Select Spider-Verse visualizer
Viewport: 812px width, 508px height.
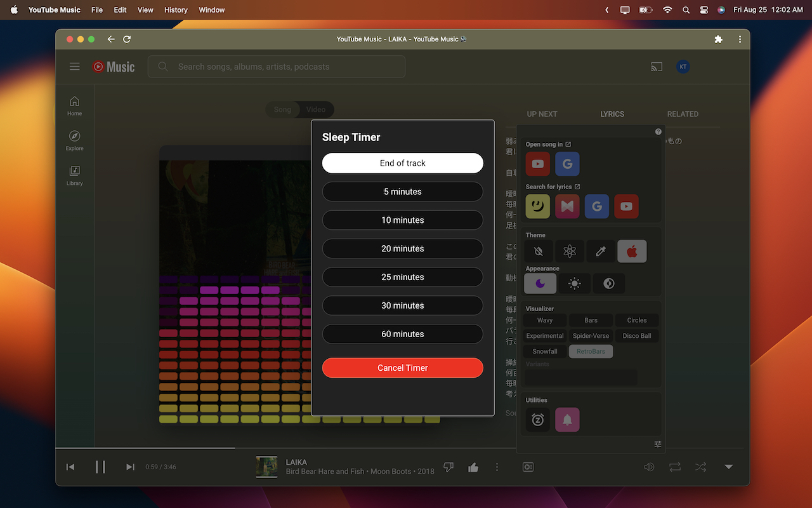coord(591,336)
